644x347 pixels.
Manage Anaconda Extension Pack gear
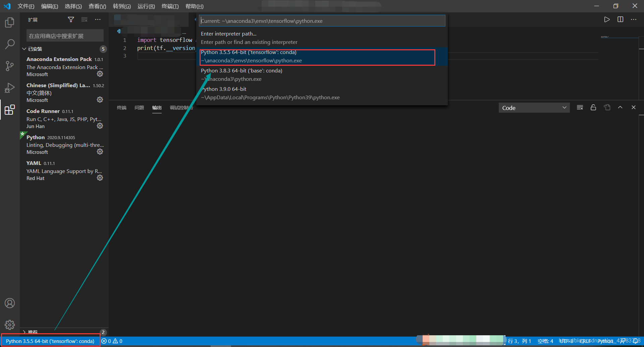pyautogui.click(x=100, y=74)
